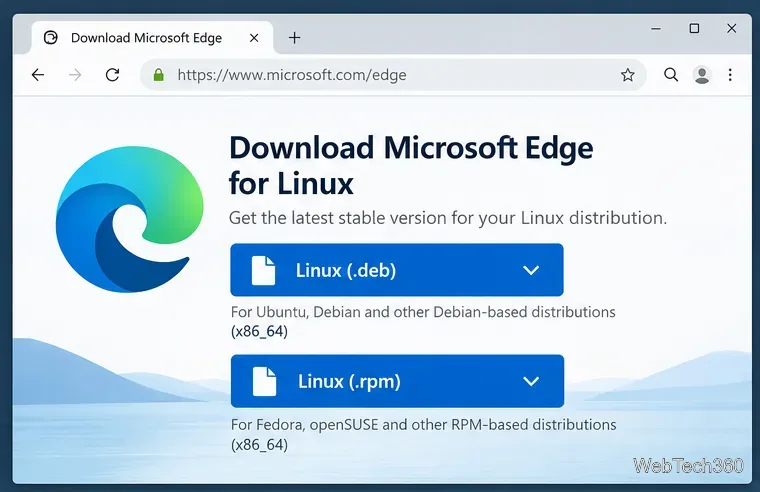Bookmark page with the star icon

click(x=628, y=75)
